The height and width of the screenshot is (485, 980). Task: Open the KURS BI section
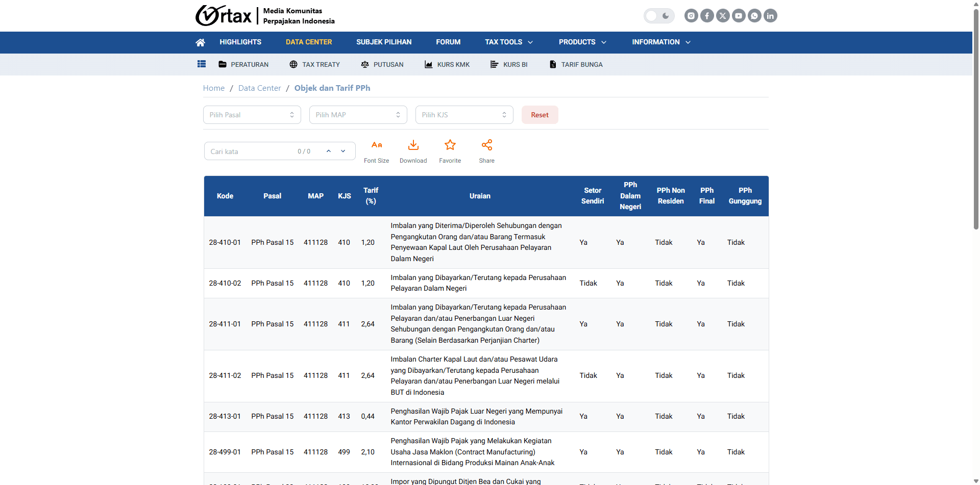[509, 65]
